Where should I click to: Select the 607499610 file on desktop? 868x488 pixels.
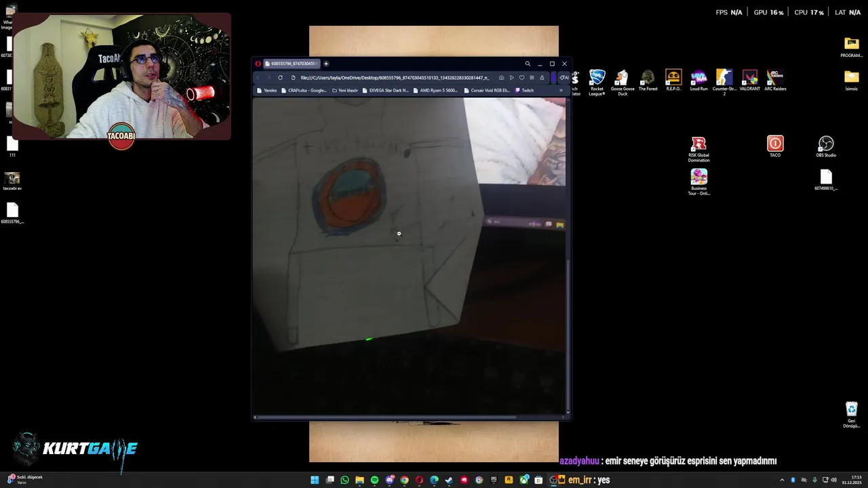pyautogui.click(x=826, y=180)
